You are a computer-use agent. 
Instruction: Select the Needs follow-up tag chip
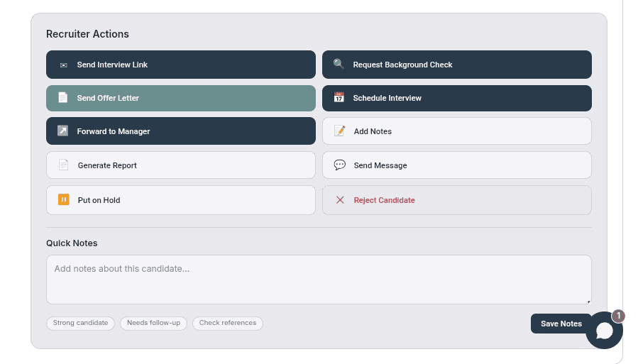[x=153, y=324]
